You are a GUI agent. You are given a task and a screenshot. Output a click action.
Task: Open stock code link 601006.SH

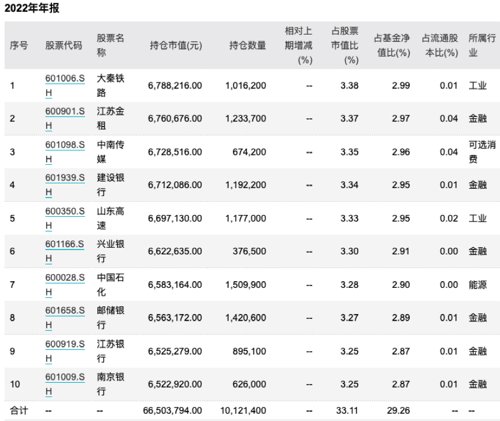click(65, 85)
